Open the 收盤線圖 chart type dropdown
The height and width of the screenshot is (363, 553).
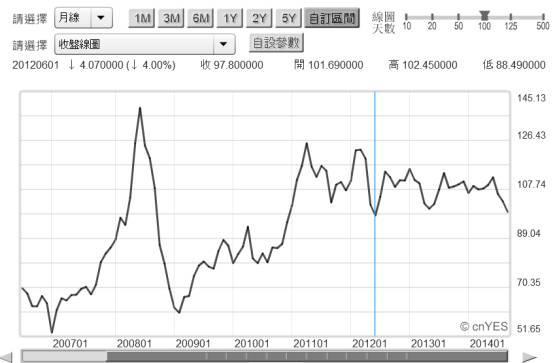coord(145,44)
